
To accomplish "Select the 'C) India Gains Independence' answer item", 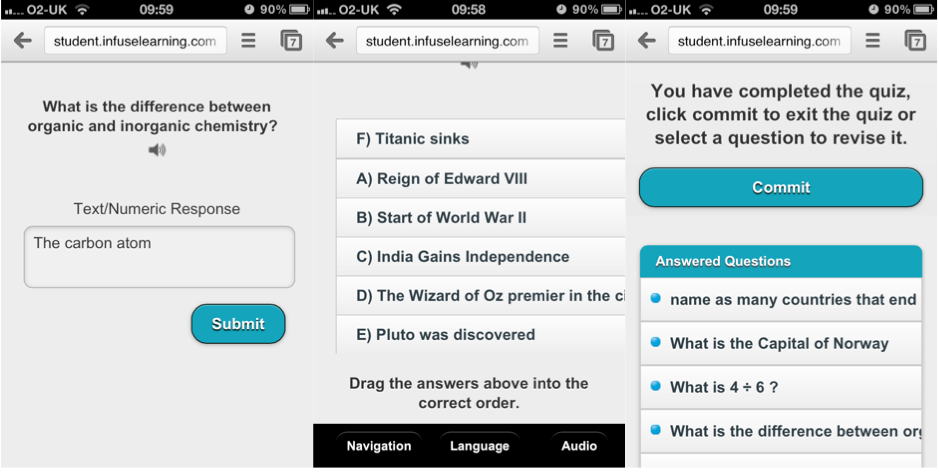I will (x=480, y=257).
